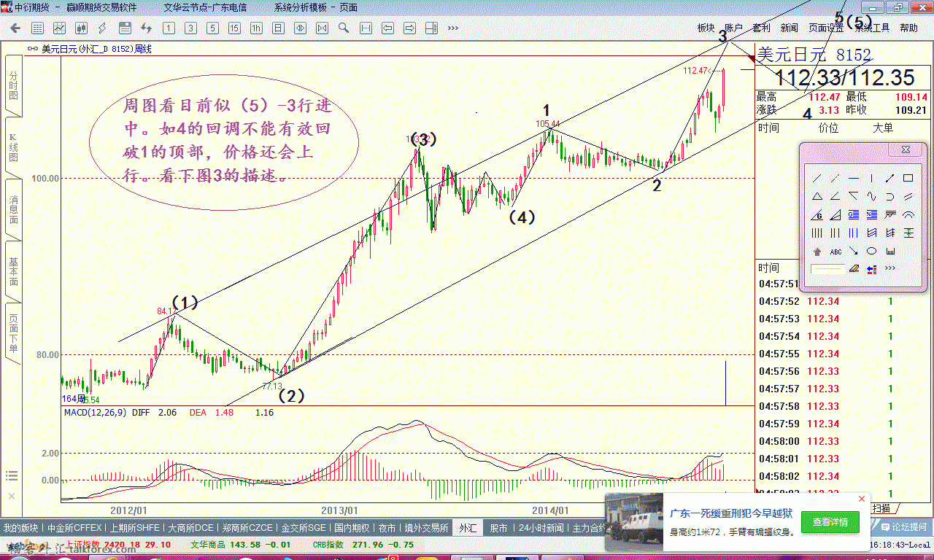Image resolution: width=934 pixels, height=560 pixels.
Task: Click the save (floppy disk) toolbar icon
Action: (125, 28)
